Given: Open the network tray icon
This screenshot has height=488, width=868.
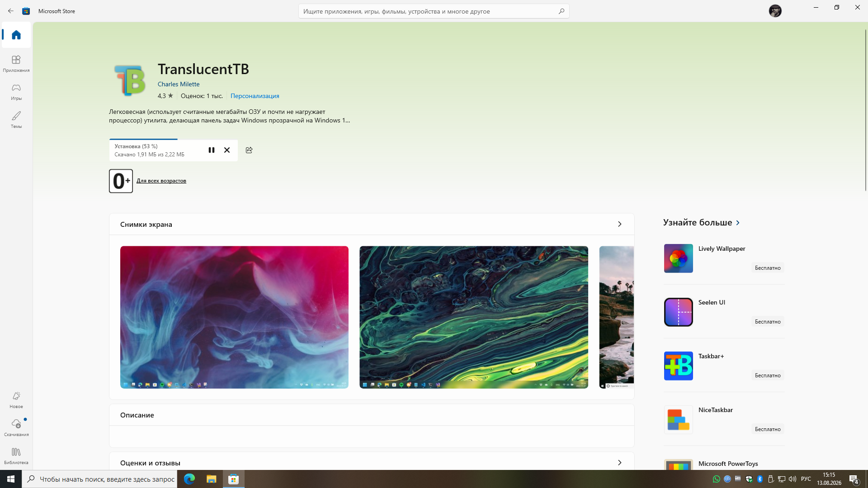Looking at the screenshot, I should tap(782, 479).
